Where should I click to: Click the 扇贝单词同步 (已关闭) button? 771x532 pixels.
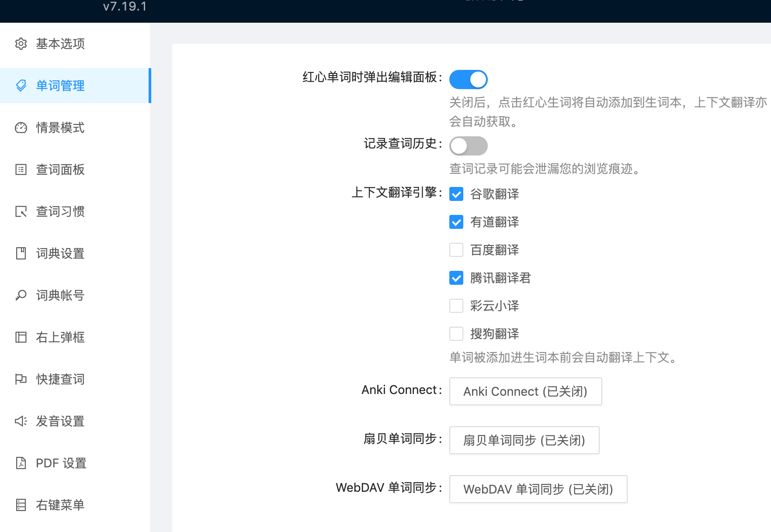click(524, 440)
